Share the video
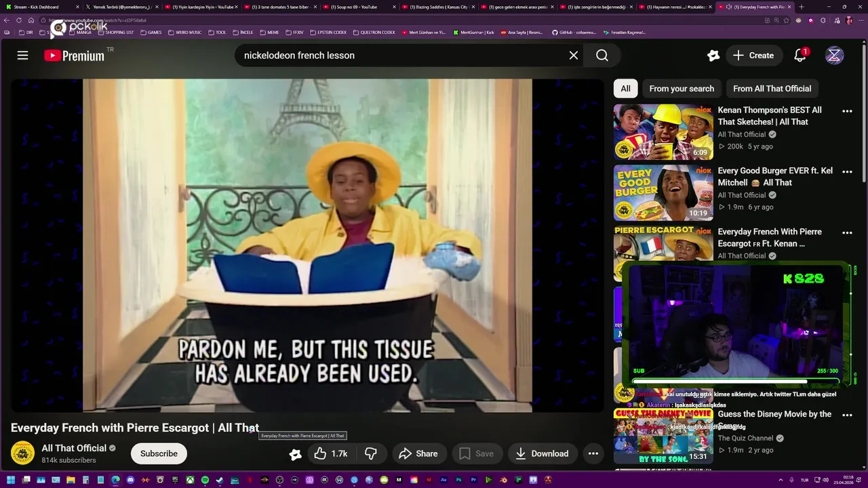Image resolution: width=868 pixels, height=488 pixels. point(418,453)
